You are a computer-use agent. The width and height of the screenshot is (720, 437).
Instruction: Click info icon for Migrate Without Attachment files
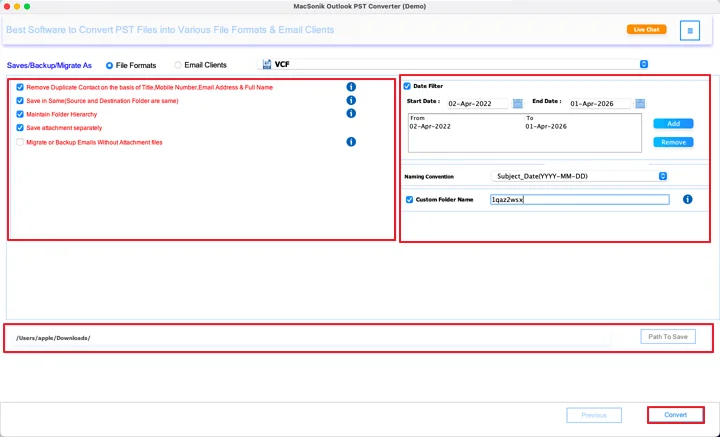[351, 142]
